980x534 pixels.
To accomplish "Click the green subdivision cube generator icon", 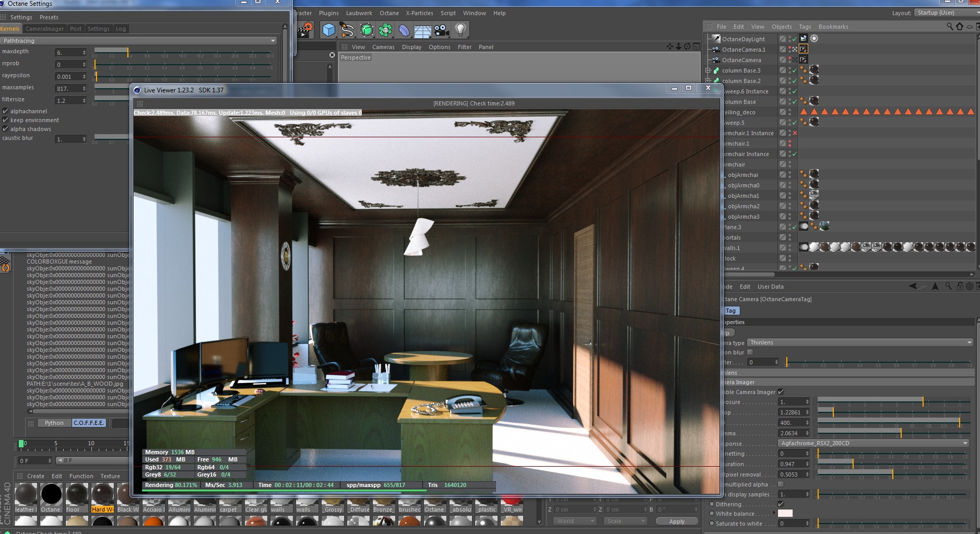I will pyautogui.click(x=367, y=30).
